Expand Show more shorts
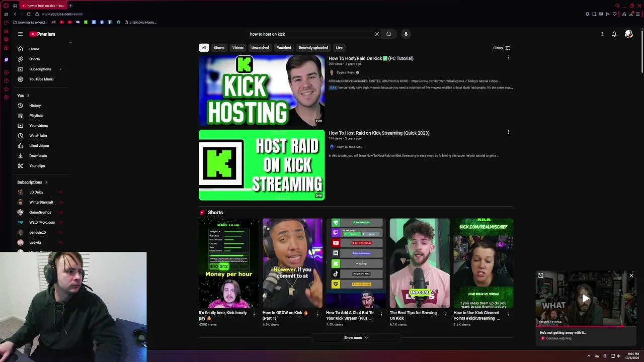Screen dimensions: 644x362 (x=356, y=338)
